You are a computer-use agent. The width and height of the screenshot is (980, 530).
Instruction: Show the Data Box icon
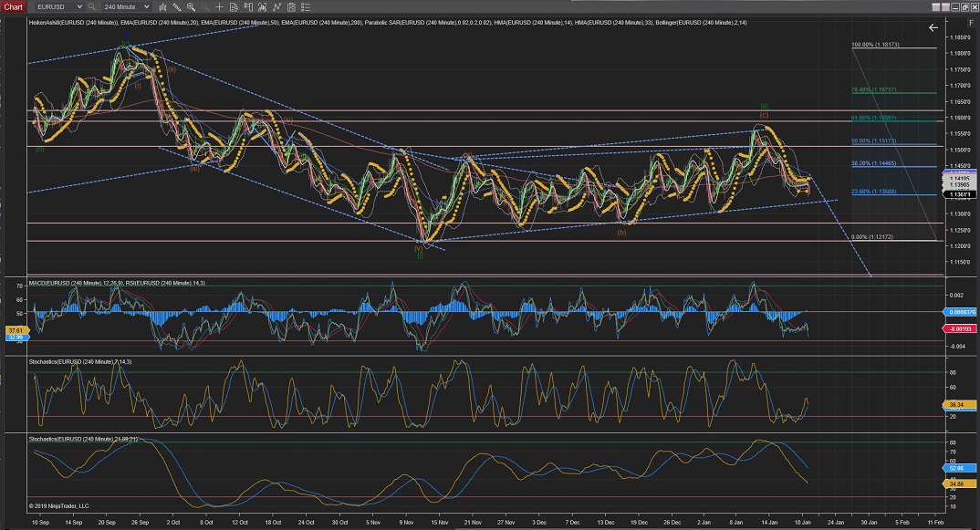234,7
